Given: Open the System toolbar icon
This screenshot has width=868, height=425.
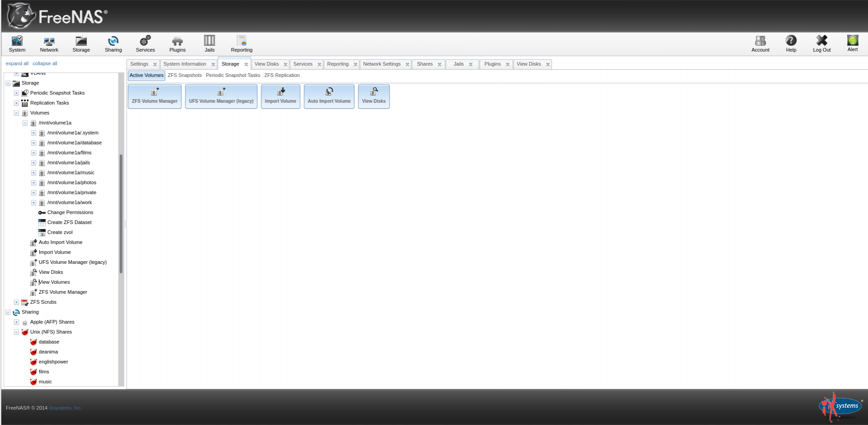Looking at the screenshot, I should [17, 44].
